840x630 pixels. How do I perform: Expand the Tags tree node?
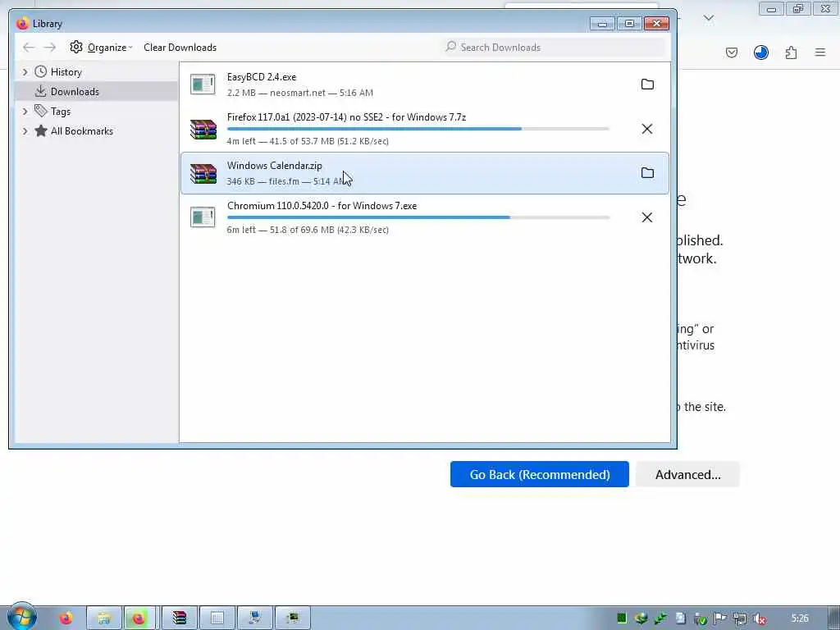tap(25, 112)
